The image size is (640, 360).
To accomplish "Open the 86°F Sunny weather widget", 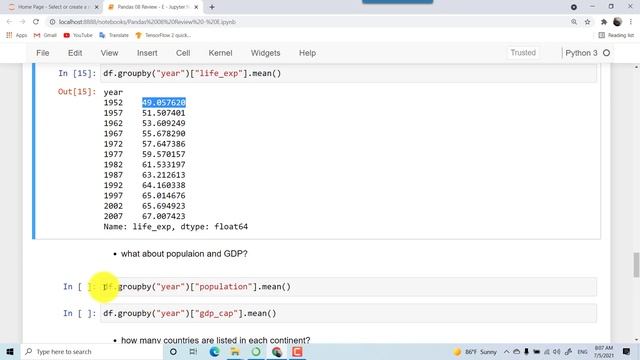I will (475, 351).
